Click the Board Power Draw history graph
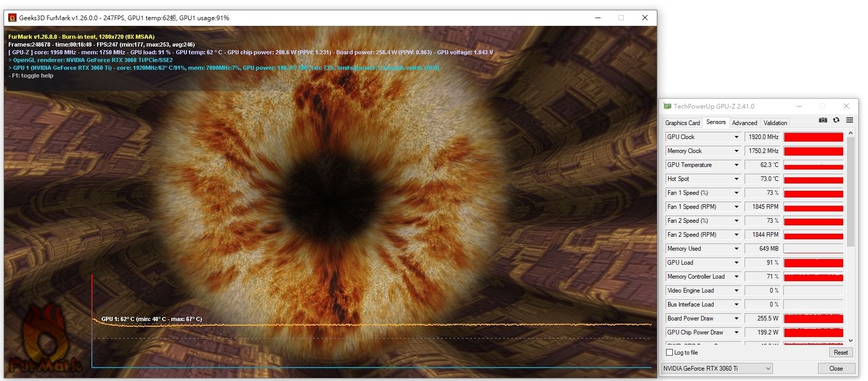868x381 pixels. click(x=813, y=318)
